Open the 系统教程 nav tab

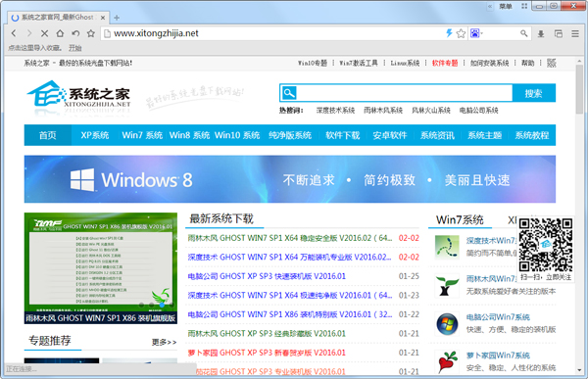532,135
